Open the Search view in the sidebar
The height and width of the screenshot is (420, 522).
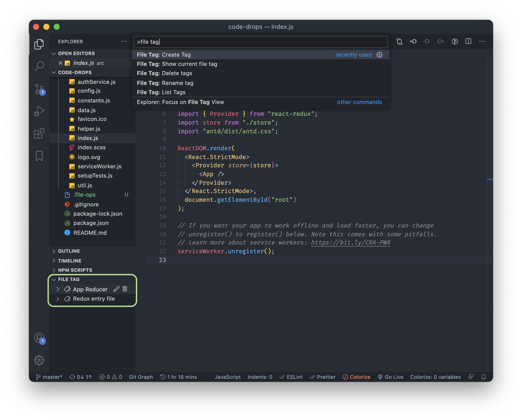click(x=39, y=66)
